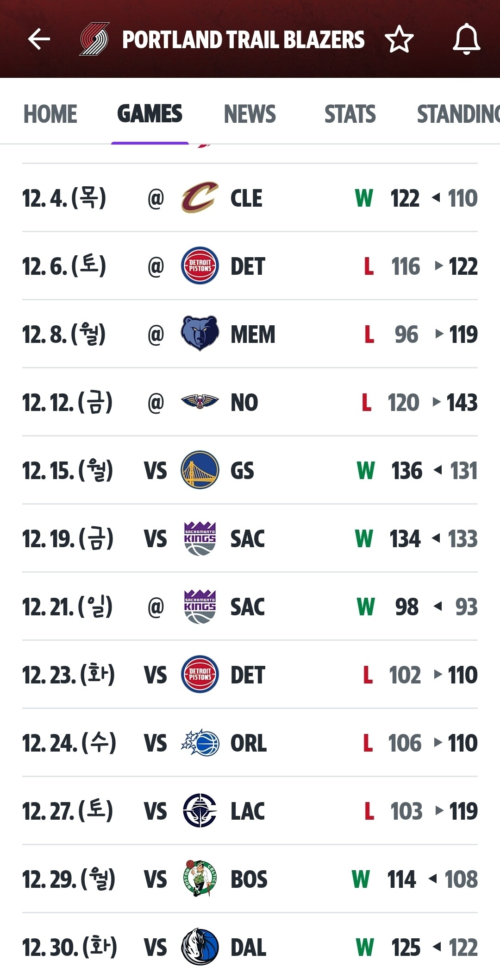Open the 12.19 SAC game result 134-133
The image size is (500, 980).
[x=433, y=538]
